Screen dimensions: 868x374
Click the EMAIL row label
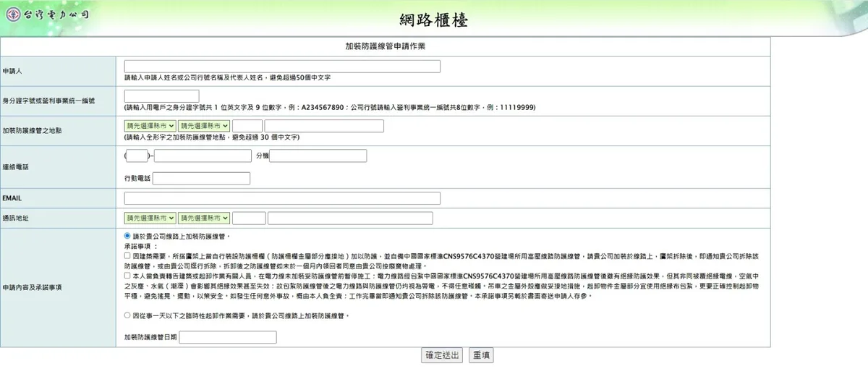click(13, 197)
